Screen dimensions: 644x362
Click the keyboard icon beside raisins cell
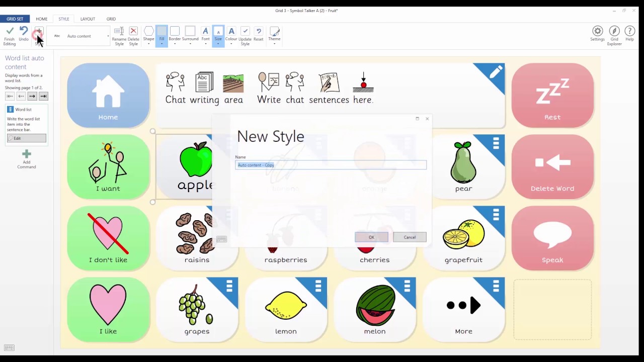tap(221, 239)
